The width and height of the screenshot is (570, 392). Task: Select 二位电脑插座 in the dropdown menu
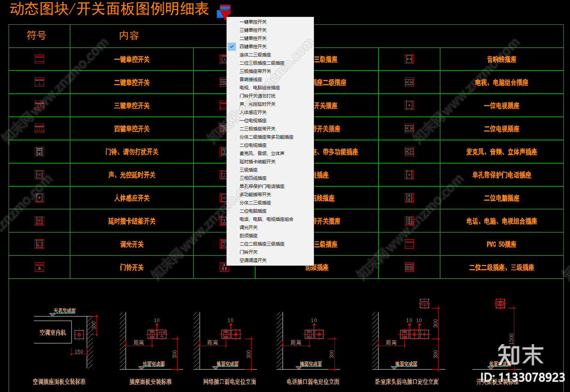(x=253, y=211)
